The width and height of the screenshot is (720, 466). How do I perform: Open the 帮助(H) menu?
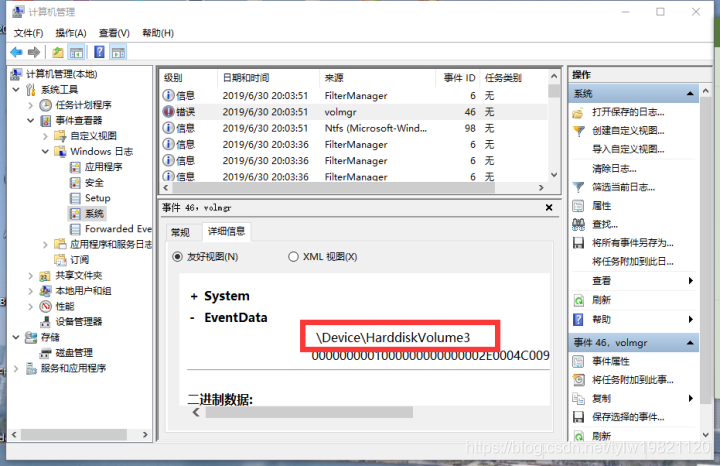point(158,33)
